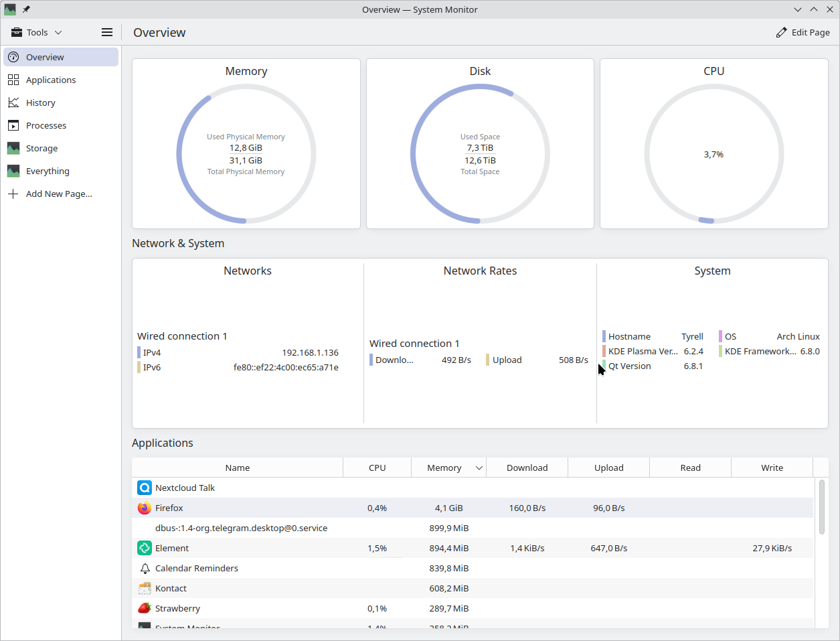Click the Element app icon
Screen dimensions: 840x641
click(145, 548)
